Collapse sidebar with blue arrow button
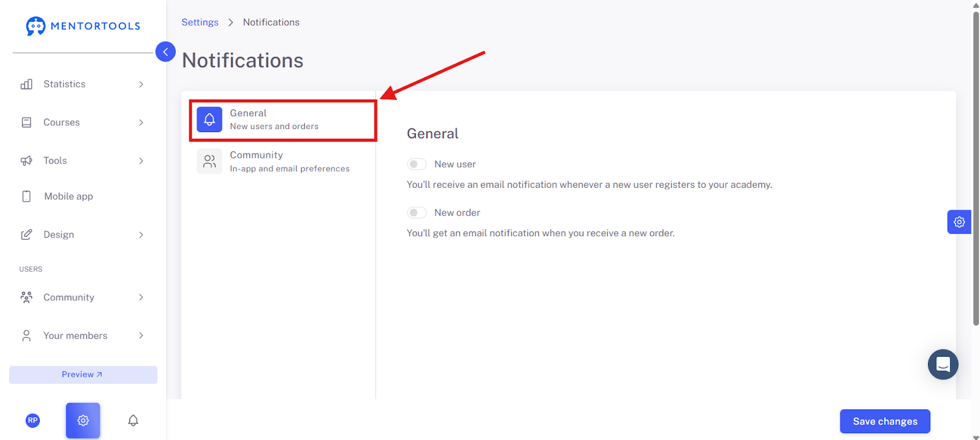This screenshot has height=440, width=980. (165, 52)
